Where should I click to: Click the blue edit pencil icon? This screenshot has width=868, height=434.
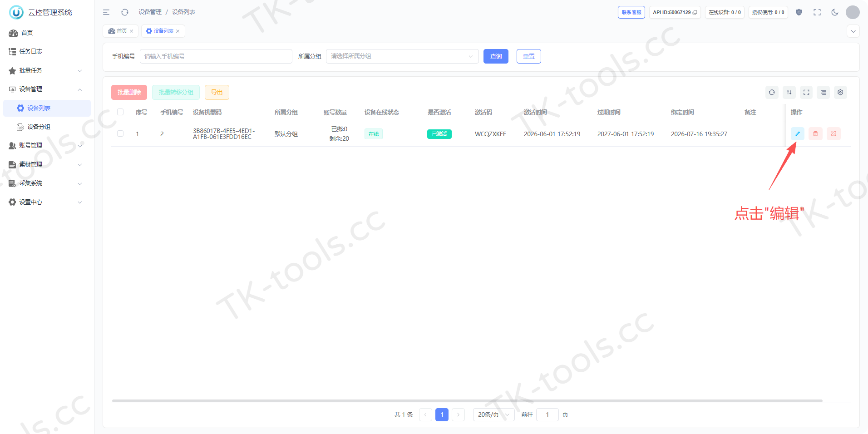tap(797, 134)
